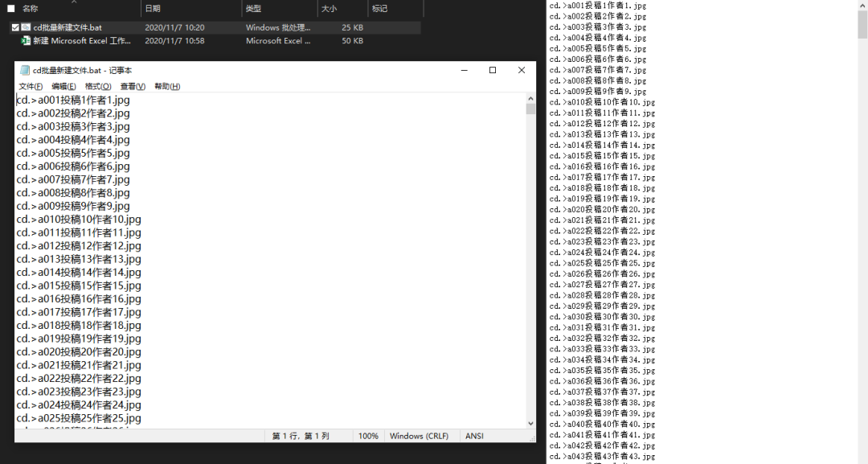Click the Windows (CRLF) status entry
Viewport: 868px width, 464px height.
tap(419, 436)
